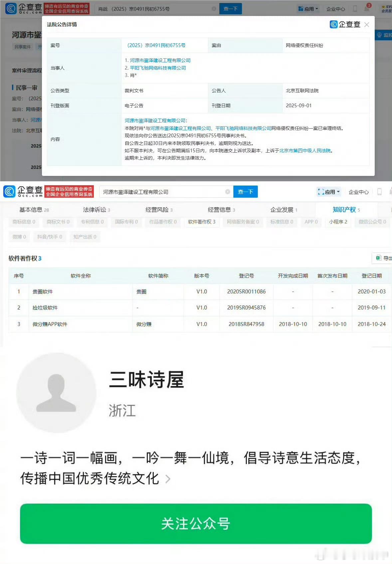Switch to the 基本信息 28 tab

(34, 210)
